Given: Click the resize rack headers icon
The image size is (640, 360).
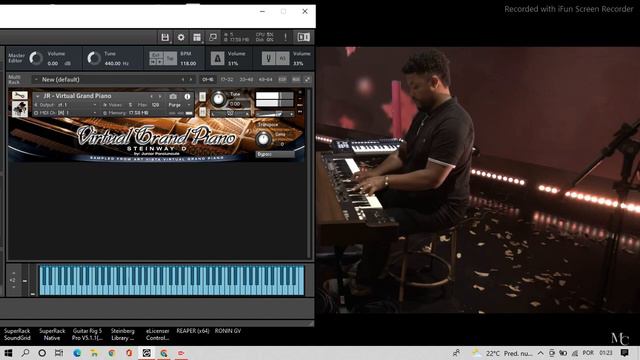Looking at the screenshot, I should click(307, 80).
